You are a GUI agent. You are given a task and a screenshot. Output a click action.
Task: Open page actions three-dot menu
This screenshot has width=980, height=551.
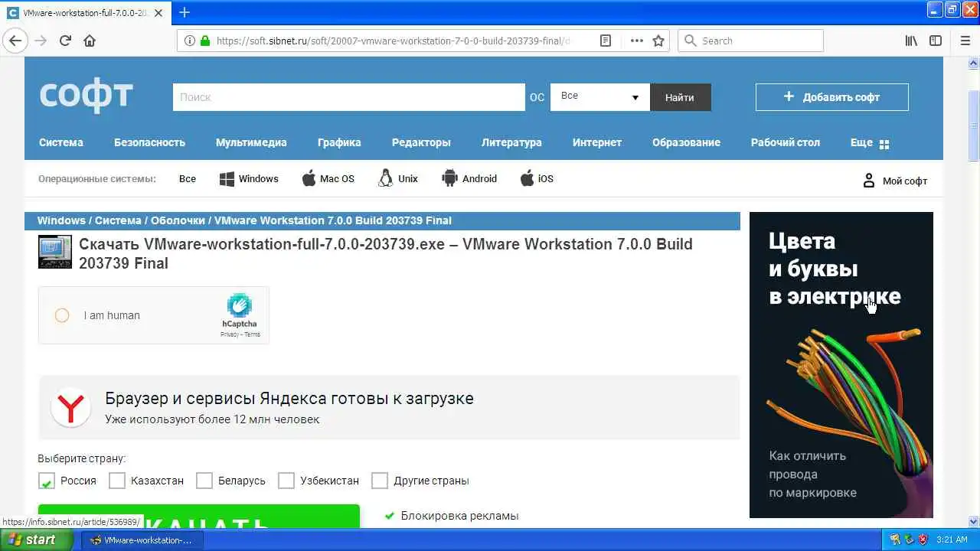coord(636,41)
